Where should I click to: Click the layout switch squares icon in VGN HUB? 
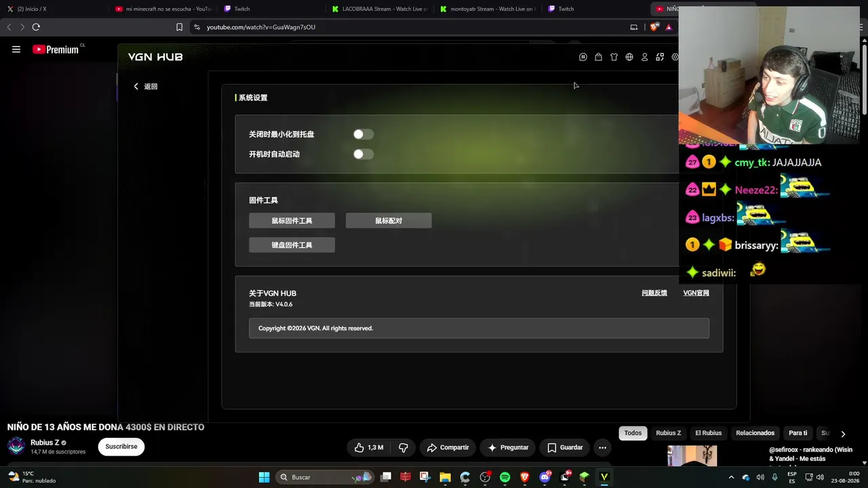(x=660, y=57)
